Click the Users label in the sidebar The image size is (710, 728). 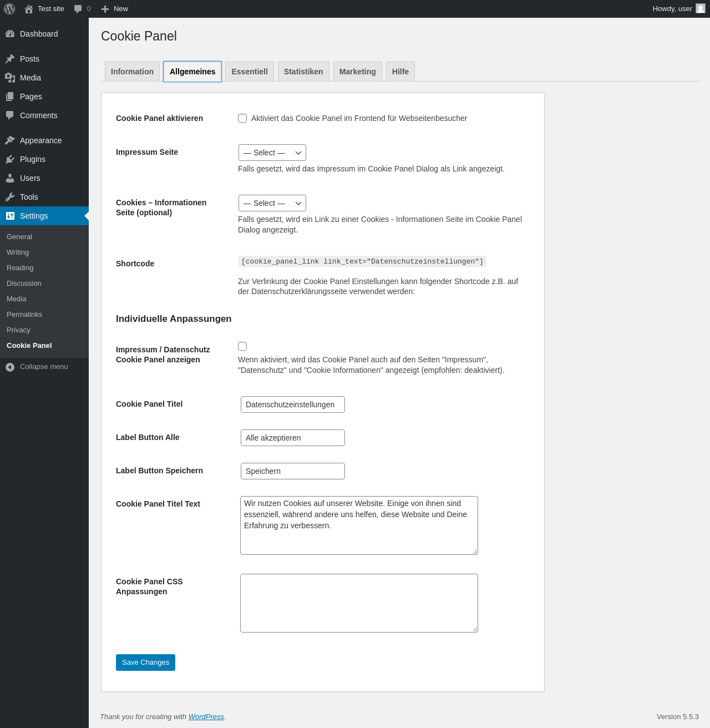[30, 178]
